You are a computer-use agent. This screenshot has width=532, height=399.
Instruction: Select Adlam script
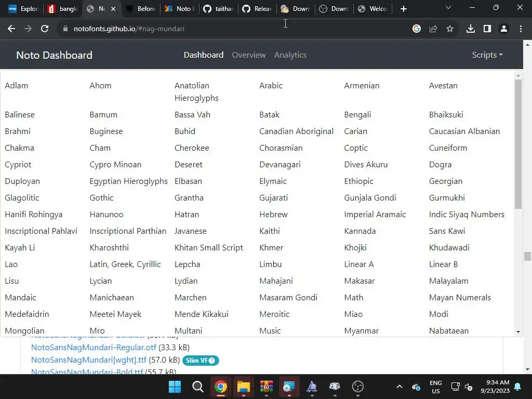[x=16, y=86]
